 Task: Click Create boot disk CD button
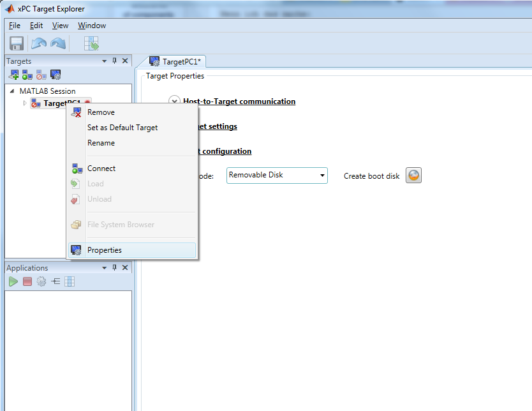coord(413,176)
